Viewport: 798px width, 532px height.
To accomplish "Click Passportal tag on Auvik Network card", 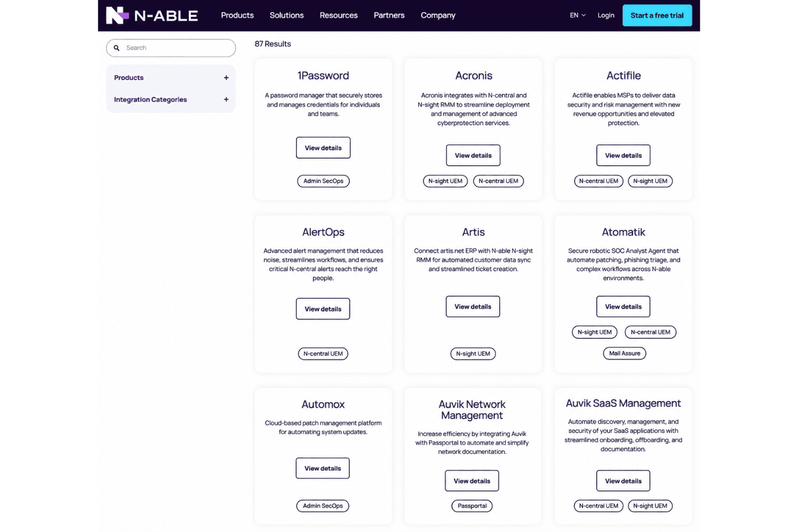I will [472, 506].
